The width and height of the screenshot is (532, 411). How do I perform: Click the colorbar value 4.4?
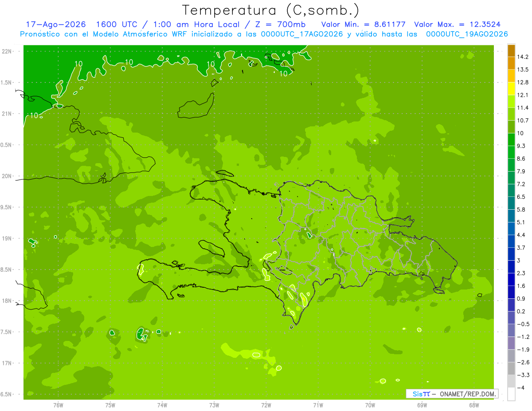pyautogui.click(x=521, y=235)
